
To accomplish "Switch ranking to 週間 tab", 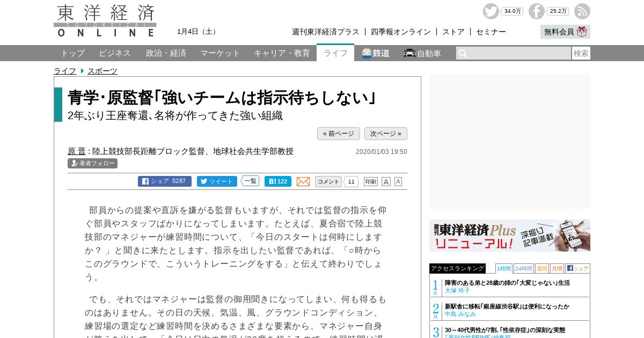I will 542,268.
